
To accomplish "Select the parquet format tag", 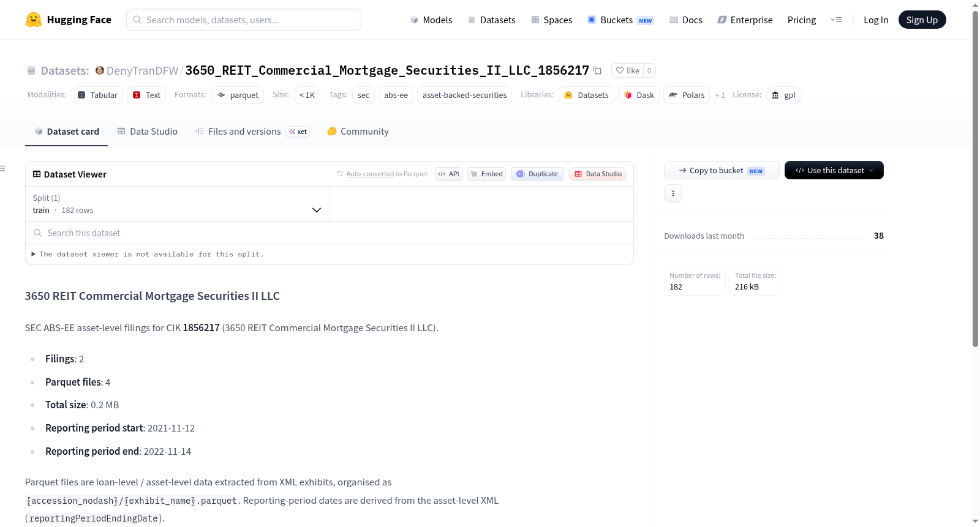I will point(238,95).
